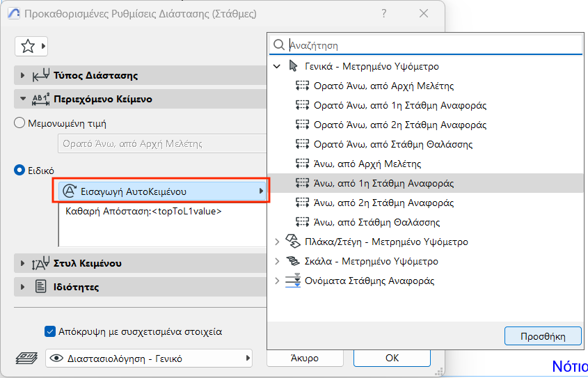Choose Άνω, από 1η Στάθμη Αναφοράς entry
The height and width of the screenshot is (378, 588).
[426, 183]
